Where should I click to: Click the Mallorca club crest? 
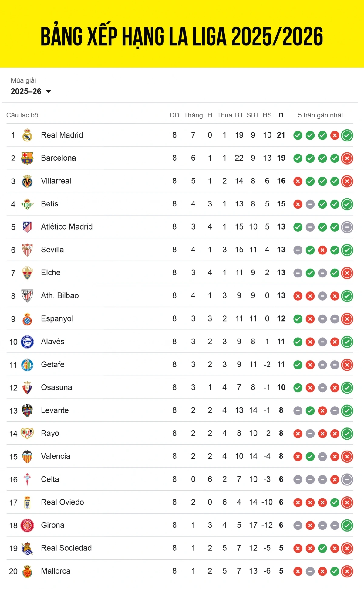coord(27,571)
